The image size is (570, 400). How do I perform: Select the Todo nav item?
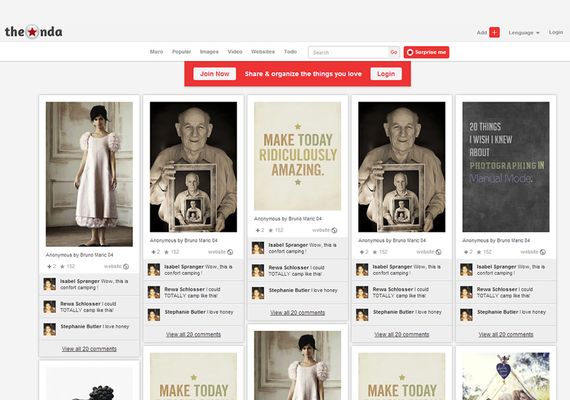coord(290,52)
